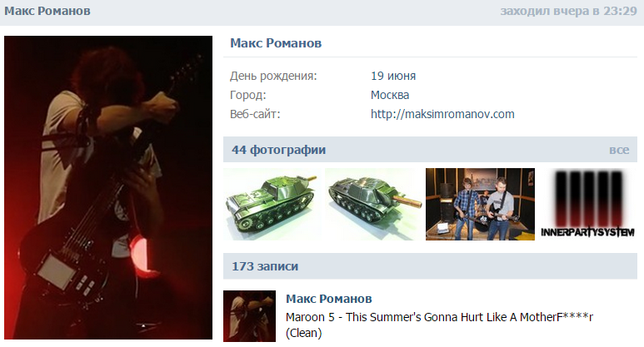Viewport: 644px width, 347px height.
Task: Open the two guitarists band photo
Action: [x=480, y=204]
